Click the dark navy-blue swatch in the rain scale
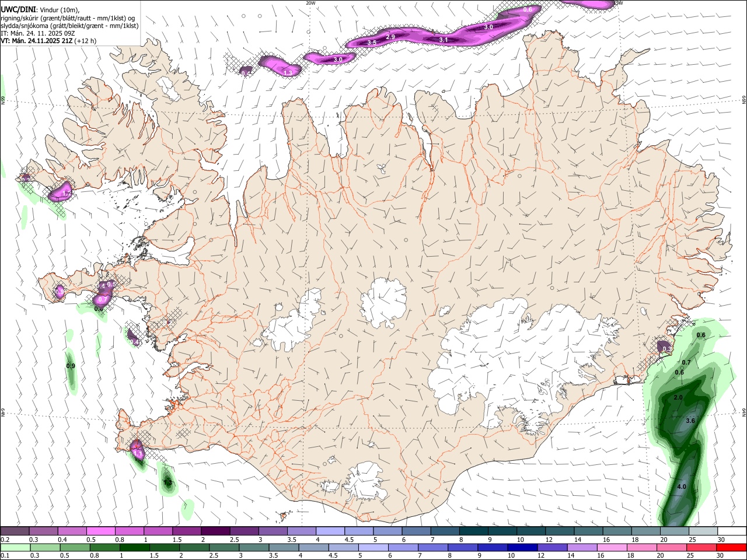The image size is (747, 560). coord(521,548)
